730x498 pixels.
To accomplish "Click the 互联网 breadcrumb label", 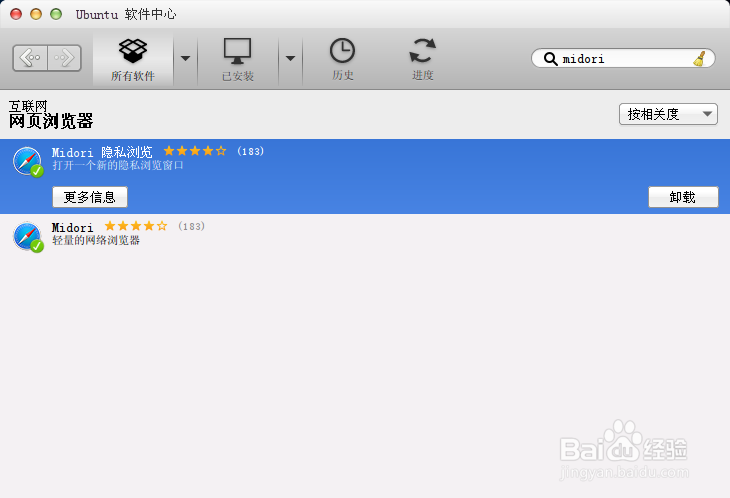I will click(x=28, y=106).
